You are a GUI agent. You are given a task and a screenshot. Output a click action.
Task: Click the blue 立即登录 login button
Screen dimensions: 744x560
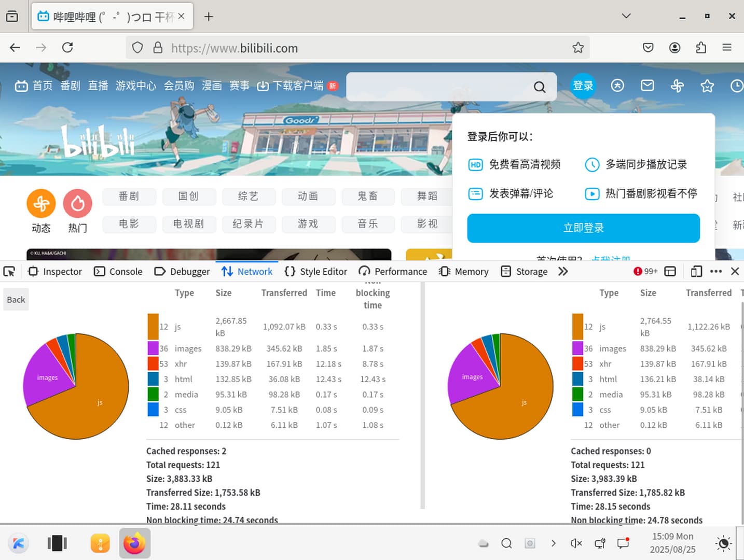[583, 228]
